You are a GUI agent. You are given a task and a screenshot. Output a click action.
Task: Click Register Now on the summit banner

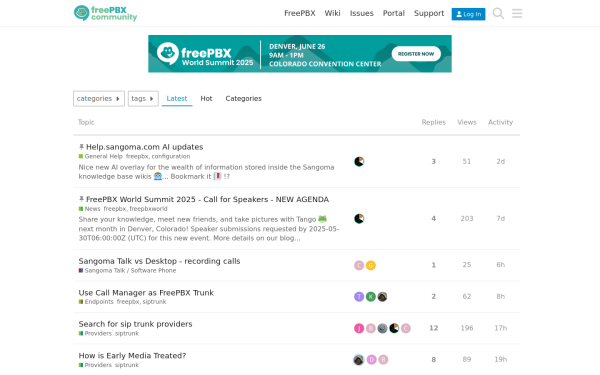(x=416, y=54)
